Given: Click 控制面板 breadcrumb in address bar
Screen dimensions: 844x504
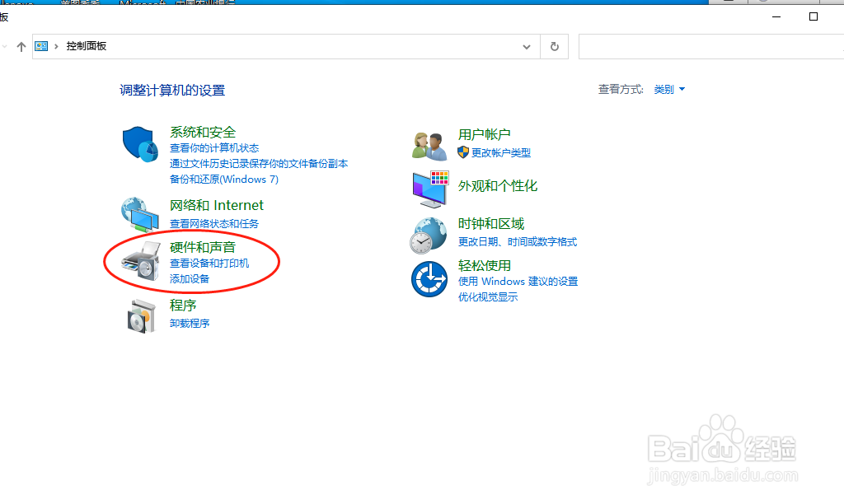Looking at the screenshot, I should tap(86, 46).
